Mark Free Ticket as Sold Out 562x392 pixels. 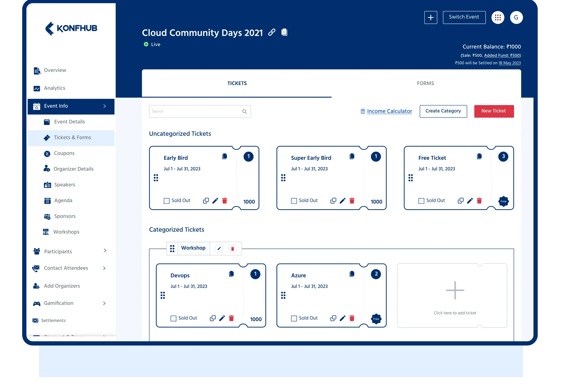click(x=421, y=201)
